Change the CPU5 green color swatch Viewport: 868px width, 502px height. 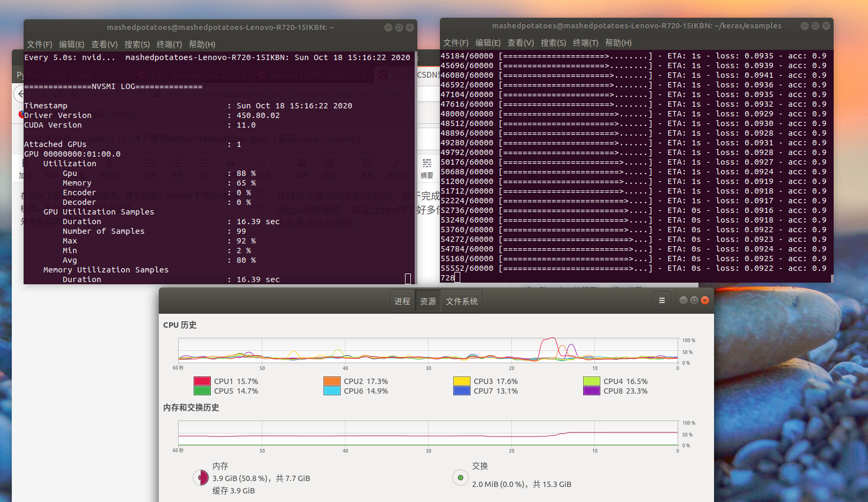tap(202, 391)
